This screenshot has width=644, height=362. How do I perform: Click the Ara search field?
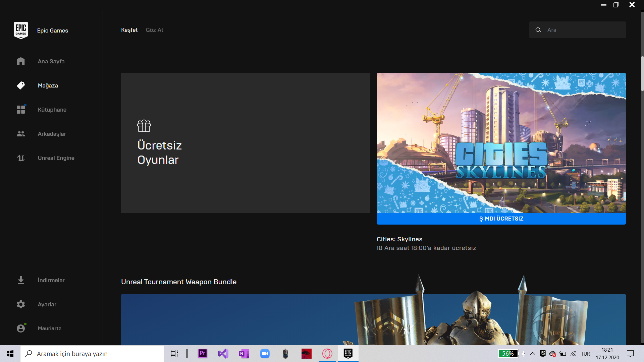pos(584,30)
